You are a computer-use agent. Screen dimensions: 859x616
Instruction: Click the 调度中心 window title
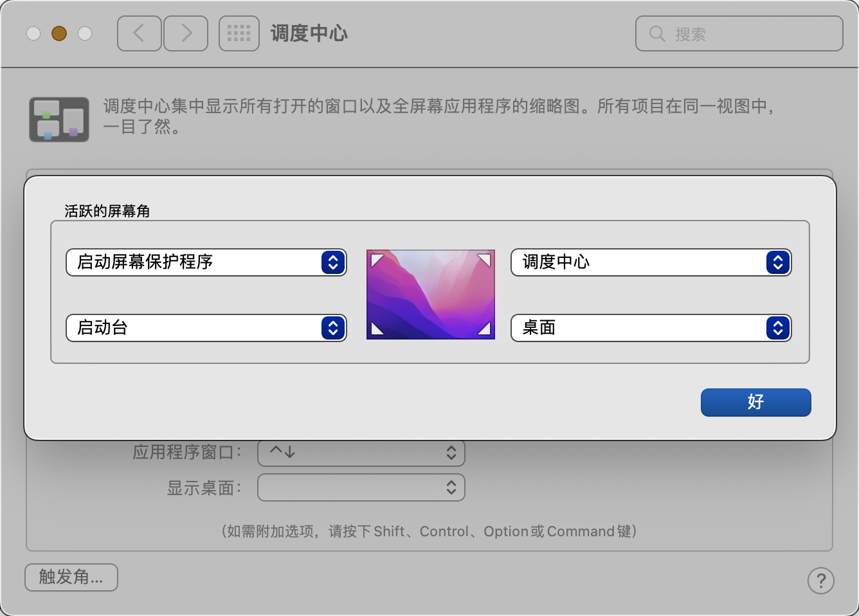pyautogui.click(x=309, y=33)
